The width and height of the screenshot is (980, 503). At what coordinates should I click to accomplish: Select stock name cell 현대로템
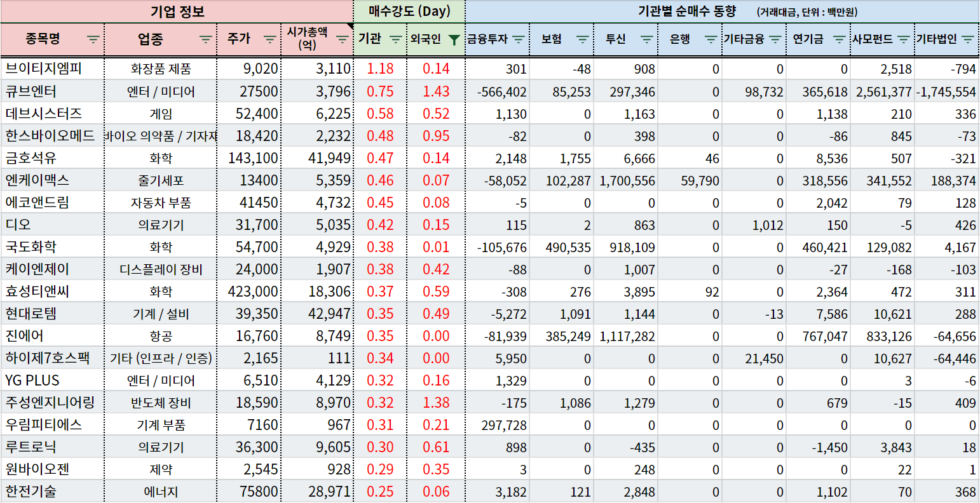(x=53, y=313)
